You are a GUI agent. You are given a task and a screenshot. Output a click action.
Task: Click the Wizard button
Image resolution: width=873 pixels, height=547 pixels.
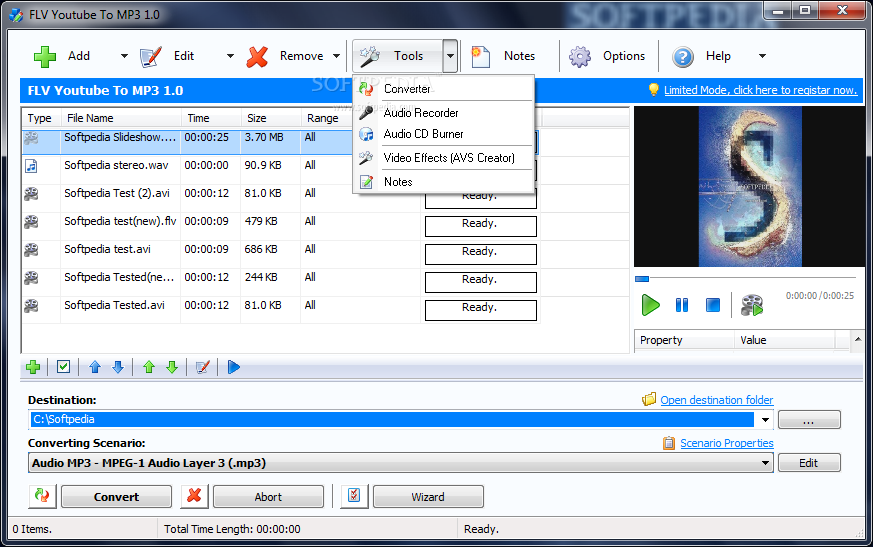tap(428, 497)
